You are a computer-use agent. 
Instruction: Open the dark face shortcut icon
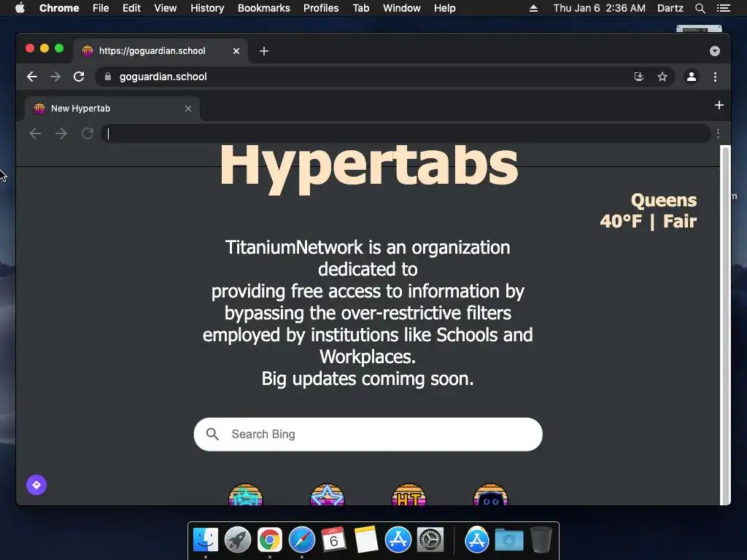[x=491, y=494]
